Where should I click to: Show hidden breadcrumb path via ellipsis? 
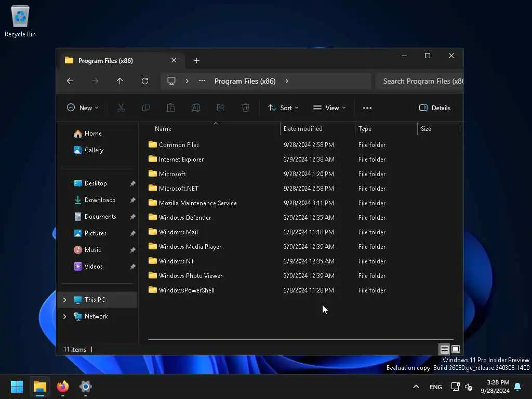(202, 81)
